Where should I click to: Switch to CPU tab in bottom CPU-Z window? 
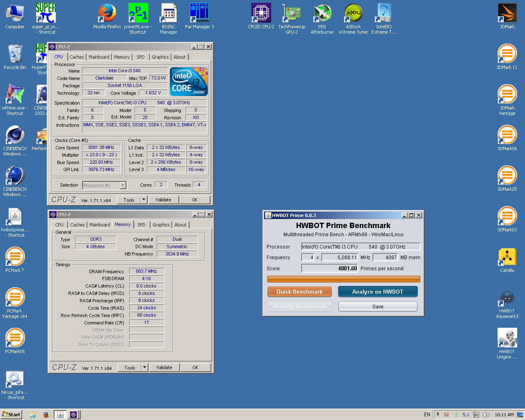(59, 225)
